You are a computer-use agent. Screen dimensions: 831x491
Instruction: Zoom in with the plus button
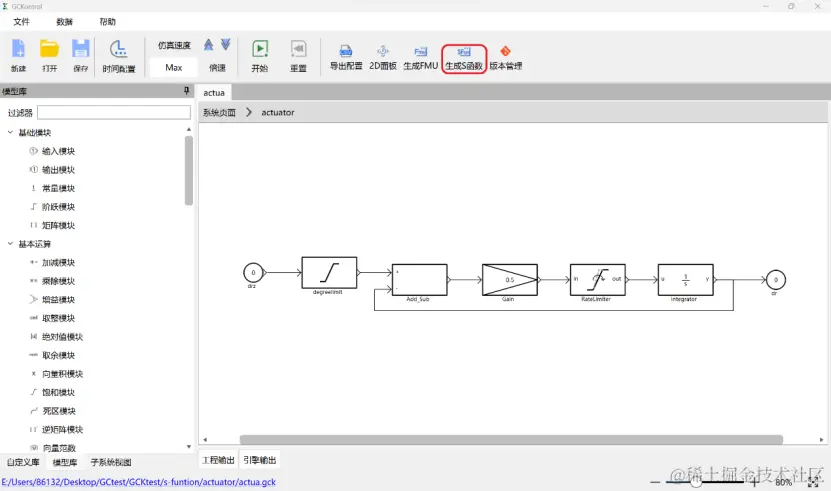pos(755,482)
